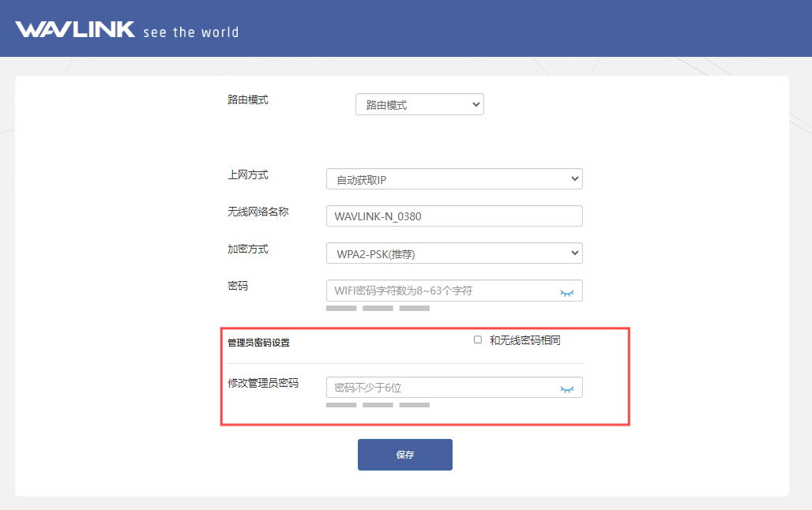Click the 管理员密码设置 section heading
This screenshot has height=510, width=812.
pyautogui.click(x=258, y=343)
